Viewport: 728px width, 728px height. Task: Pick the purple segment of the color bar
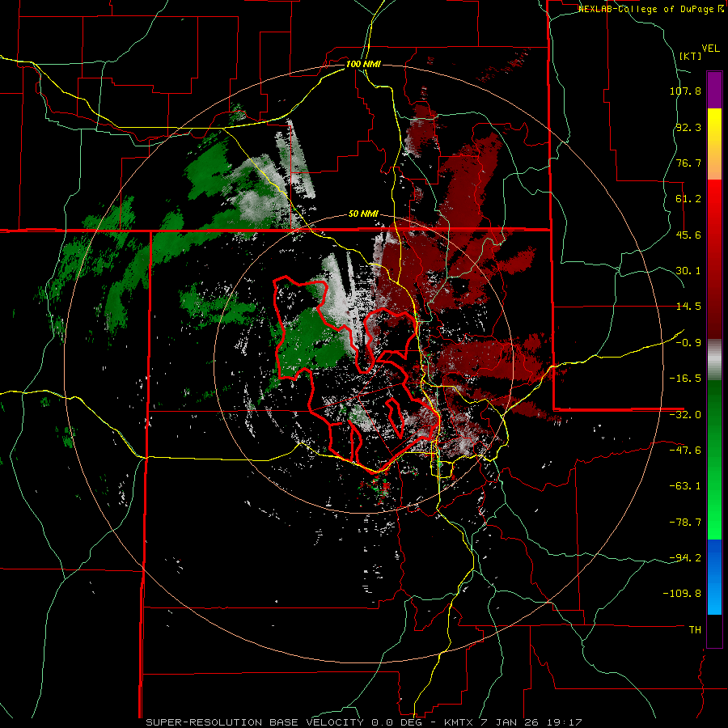(x=714, y=91)
